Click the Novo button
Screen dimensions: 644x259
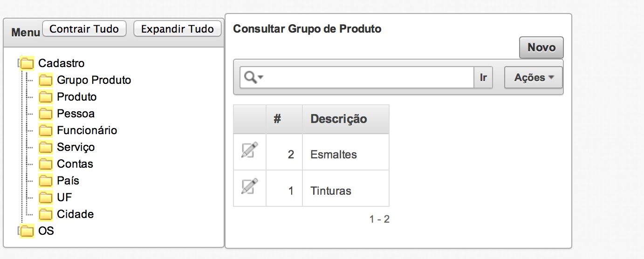point(541,48)
